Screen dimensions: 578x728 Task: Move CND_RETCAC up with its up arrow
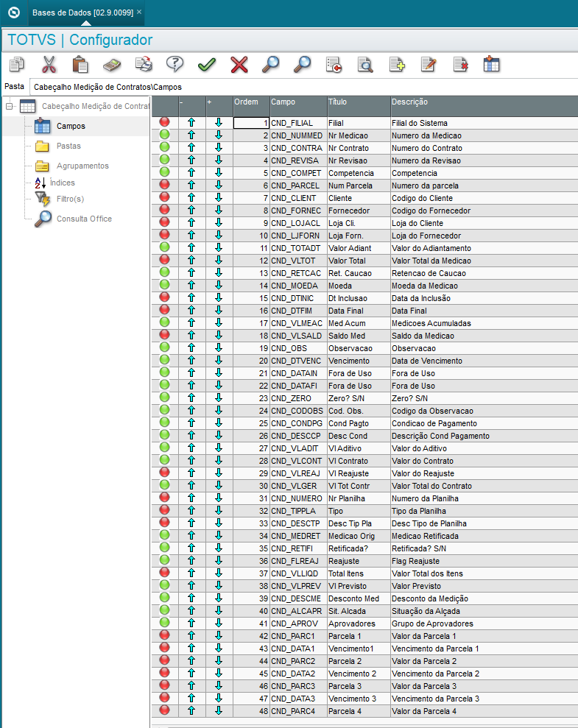191,273
